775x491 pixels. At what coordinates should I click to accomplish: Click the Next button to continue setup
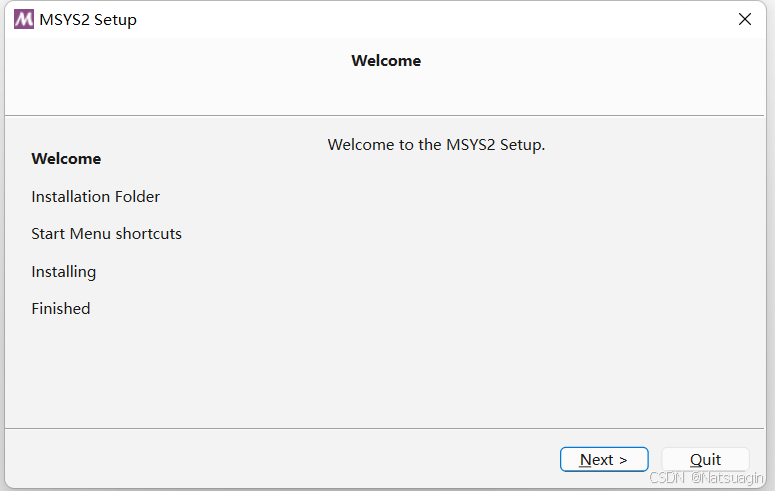coord(604,459)
